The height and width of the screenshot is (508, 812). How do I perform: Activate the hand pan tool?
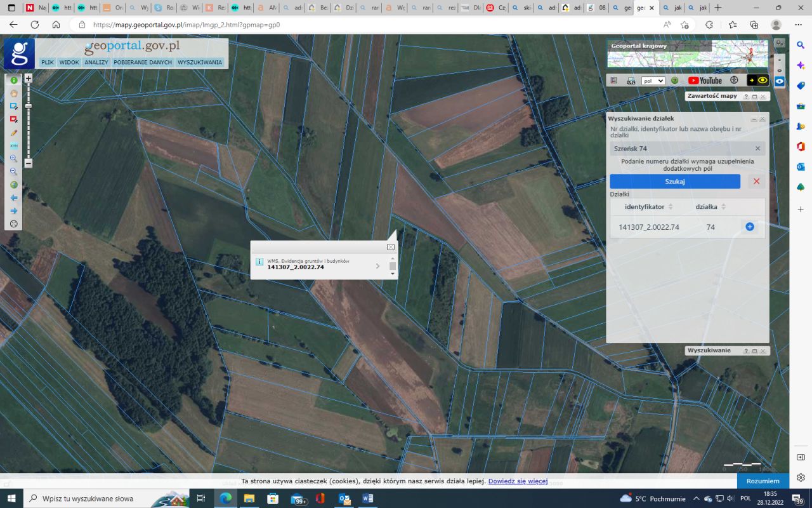(x=13, y=93)
